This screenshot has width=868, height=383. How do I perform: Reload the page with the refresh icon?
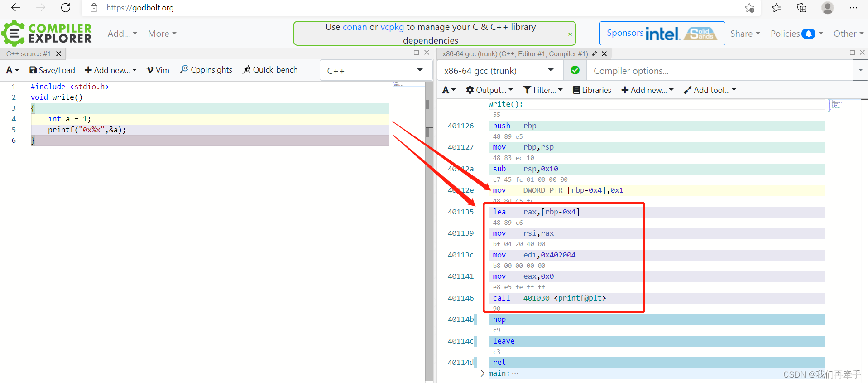(66, 8)
